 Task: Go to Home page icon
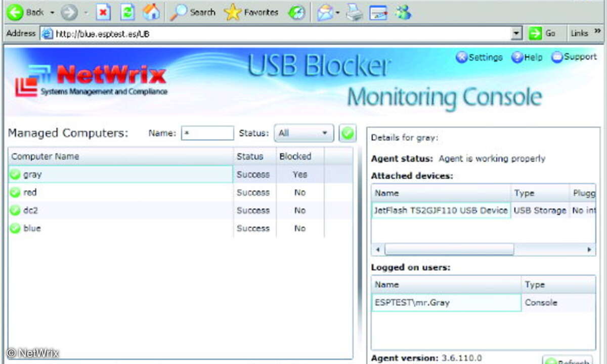pyautogui.click(x=151, y=12)
